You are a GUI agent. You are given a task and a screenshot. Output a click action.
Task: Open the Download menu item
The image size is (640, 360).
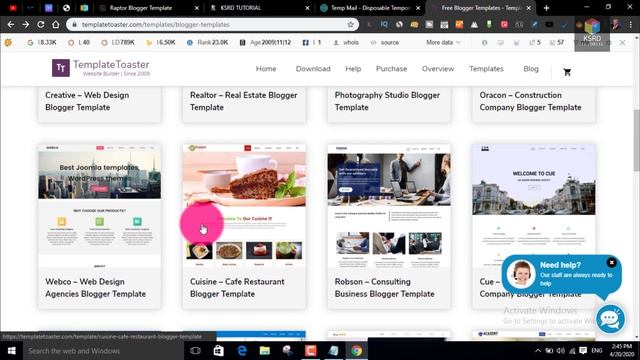313,69
